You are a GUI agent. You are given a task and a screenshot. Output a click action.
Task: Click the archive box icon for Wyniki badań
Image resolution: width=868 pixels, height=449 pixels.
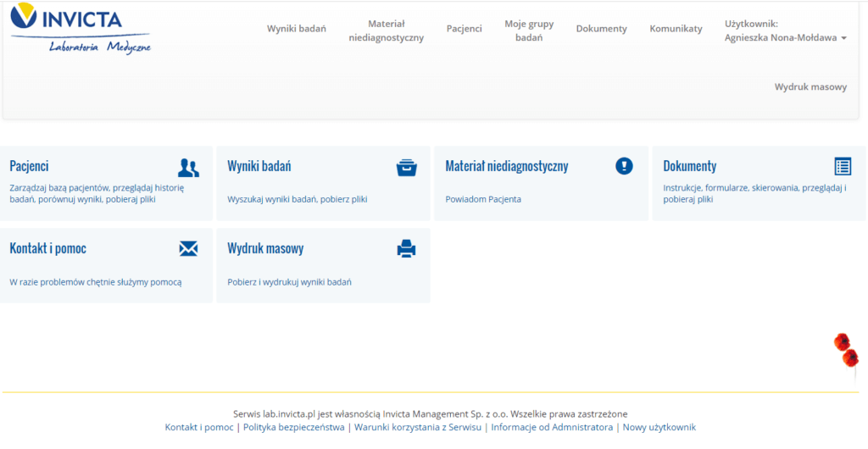pyautogui.click(x=407, y=167)
